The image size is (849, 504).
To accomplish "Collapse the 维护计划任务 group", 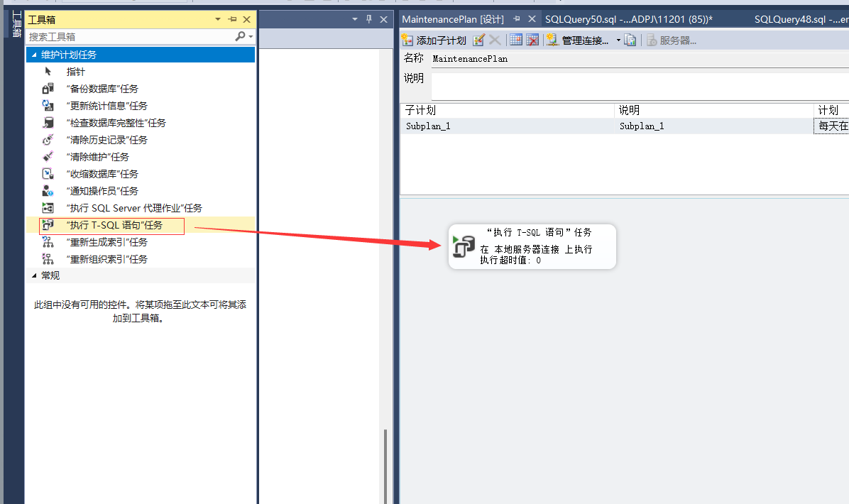I will pos(34,55).
